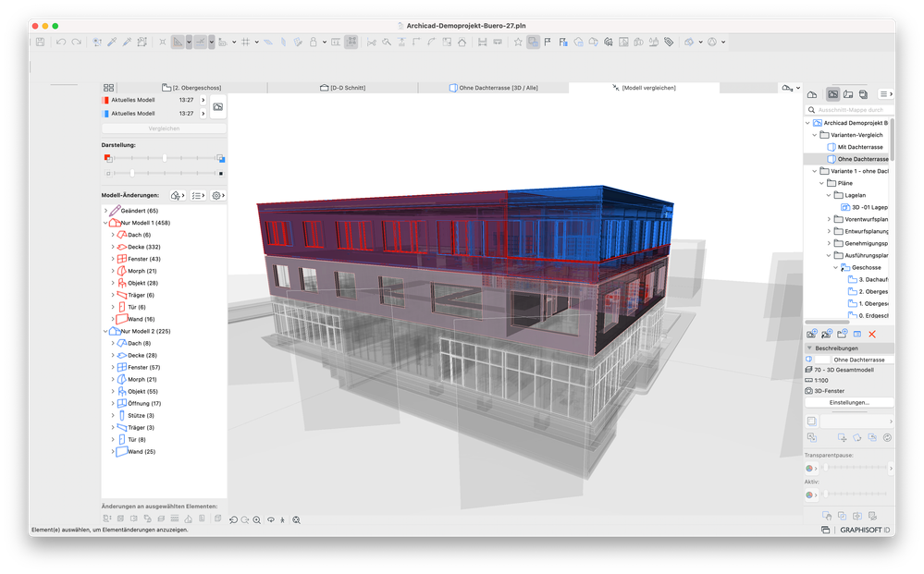This screenshot has height=574, width=924.
Task: Click the star favorites icon in toolbar
Action: (x=517, y=42)
